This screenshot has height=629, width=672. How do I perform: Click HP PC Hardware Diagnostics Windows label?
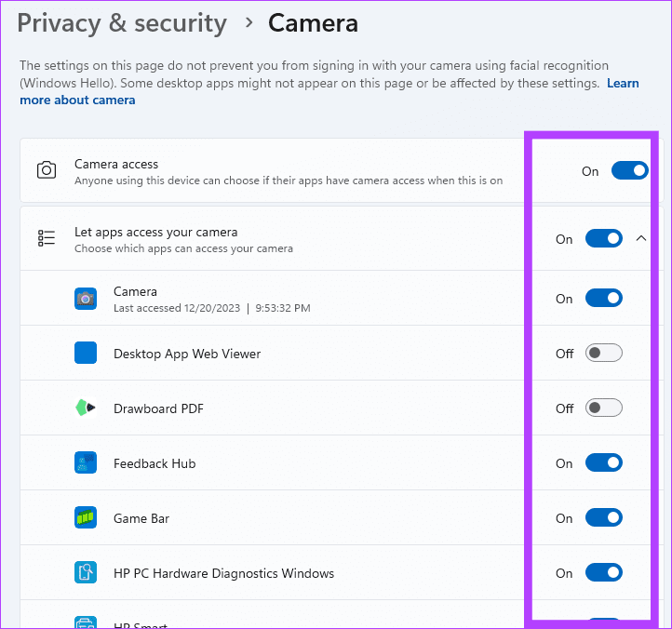click(223, 573)
